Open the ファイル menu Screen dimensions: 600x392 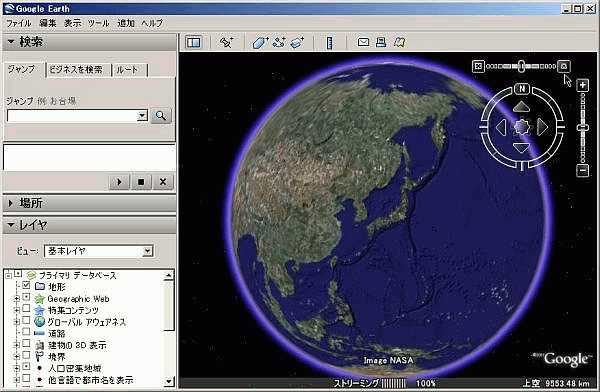click(19, 23)
